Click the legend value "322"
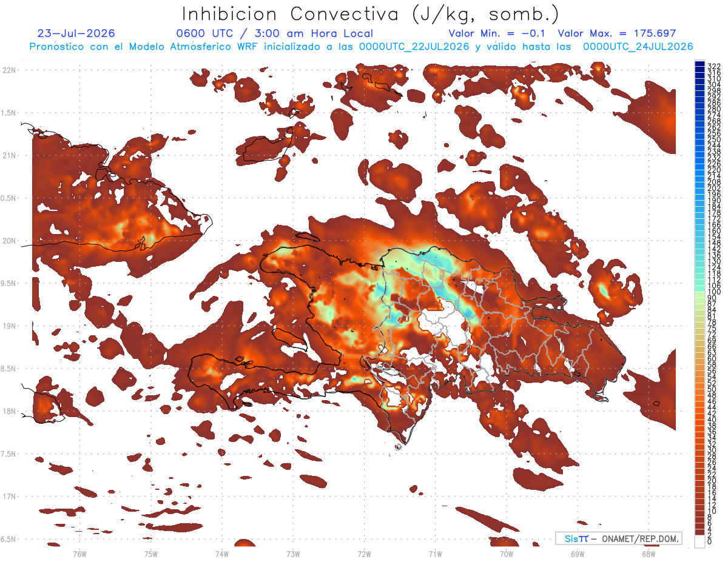Screen dimensions: 728x562 point(714,65)
